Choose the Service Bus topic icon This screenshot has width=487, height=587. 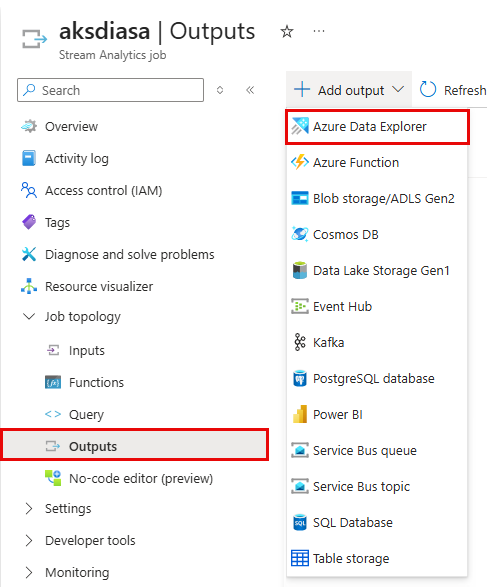(x=300, y=486)
